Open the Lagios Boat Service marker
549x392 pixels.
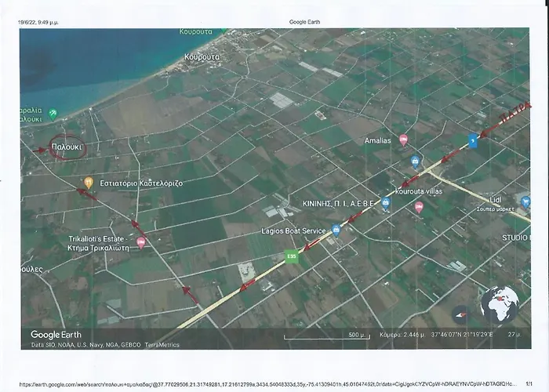336,230
